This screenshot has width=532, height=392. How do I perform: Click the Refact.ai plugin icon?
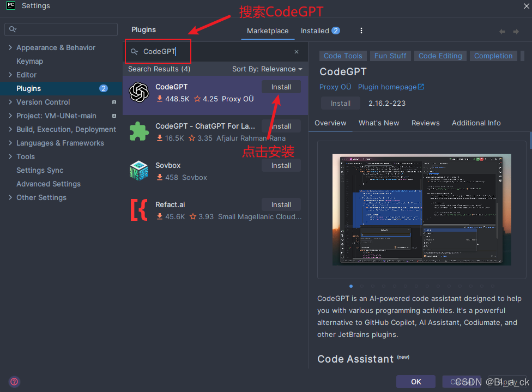(139, 210)
